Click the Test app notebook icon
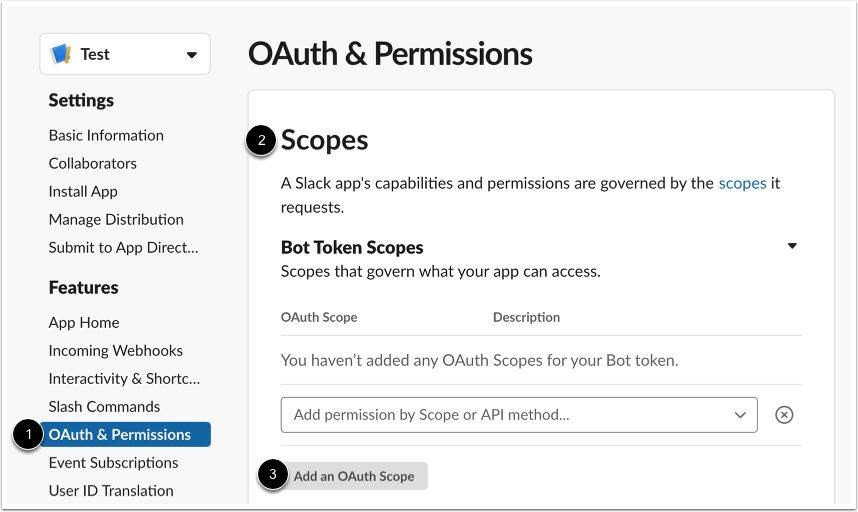Image resolution: width=858 pixels, height=512 pixels. [60, 54]
